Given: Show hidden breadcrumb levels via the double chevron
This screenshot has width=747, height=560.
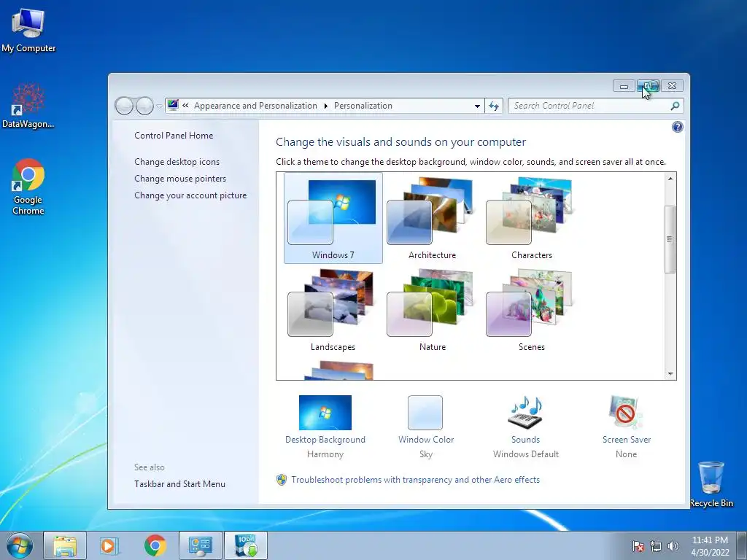Looking at the screenshot, I should (185, 105).
